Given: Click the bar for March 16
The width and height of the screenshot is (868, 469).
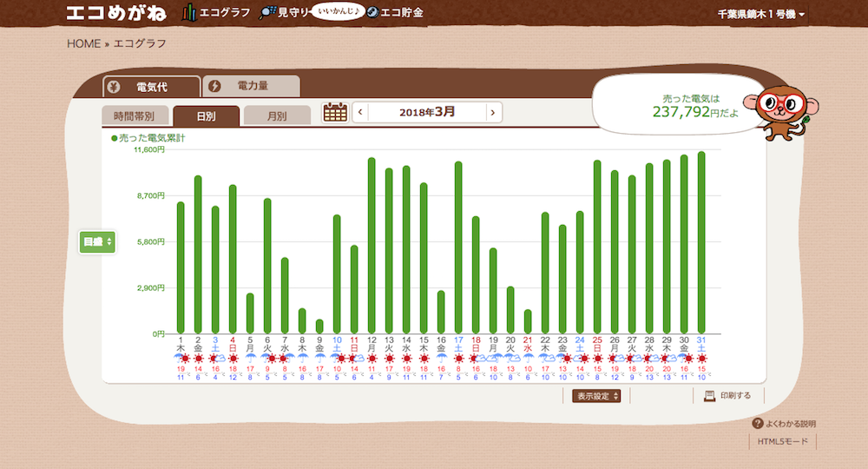Looking at the screenshot, I should coord(441,312).
